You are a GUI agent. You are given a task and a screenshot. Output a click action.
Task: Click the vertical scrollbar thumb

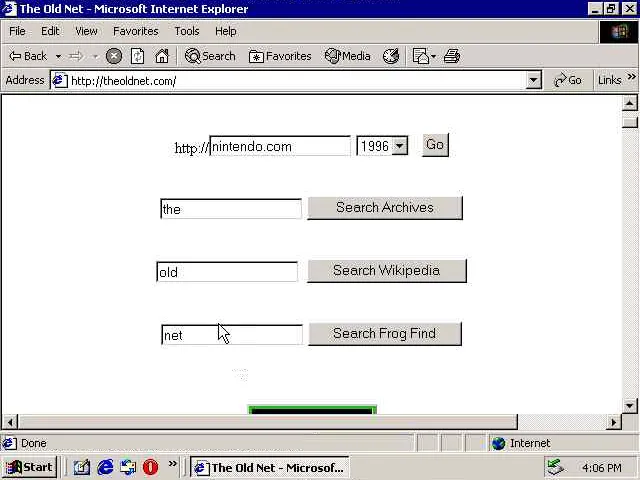[630, 122]
